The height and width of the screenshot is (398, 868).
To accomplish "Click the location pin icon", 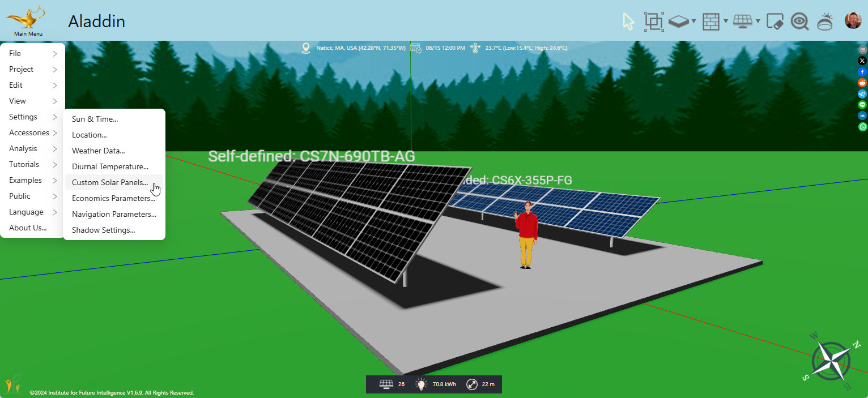I will pos(307,48).
